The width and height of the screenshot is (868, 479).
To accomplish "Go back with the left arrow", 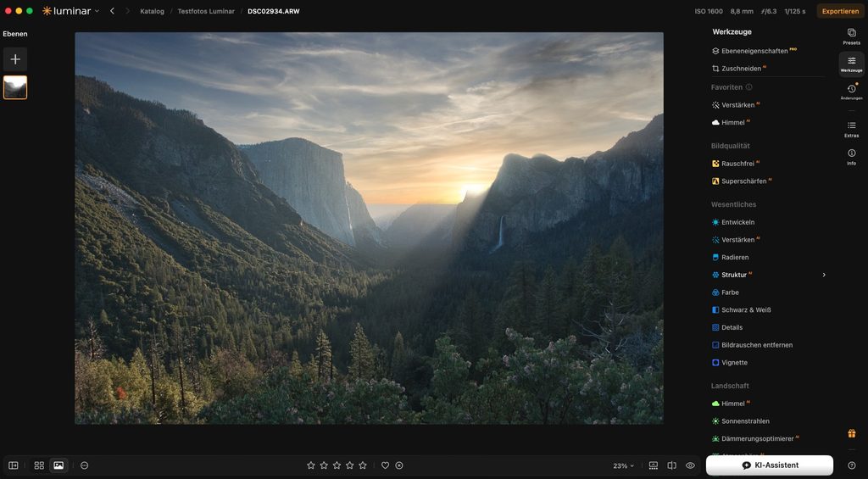I will tap(113, 10).
